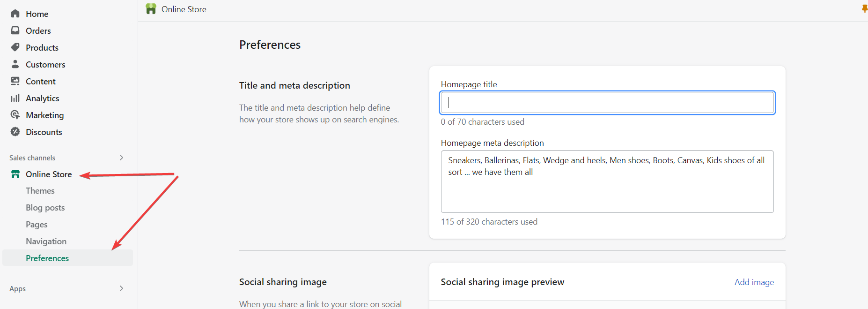Viewport: 868px width, 309px height.
Task: Go to Blog posts in sidebar
Action: [45, 208]
